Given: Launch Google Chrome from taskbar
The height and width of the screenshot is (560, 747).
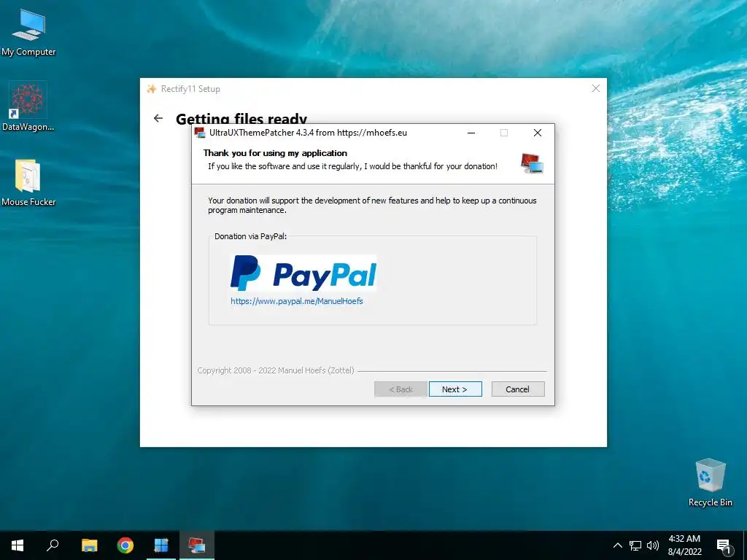Looking at the screenshot, I should tap(125, 545).
